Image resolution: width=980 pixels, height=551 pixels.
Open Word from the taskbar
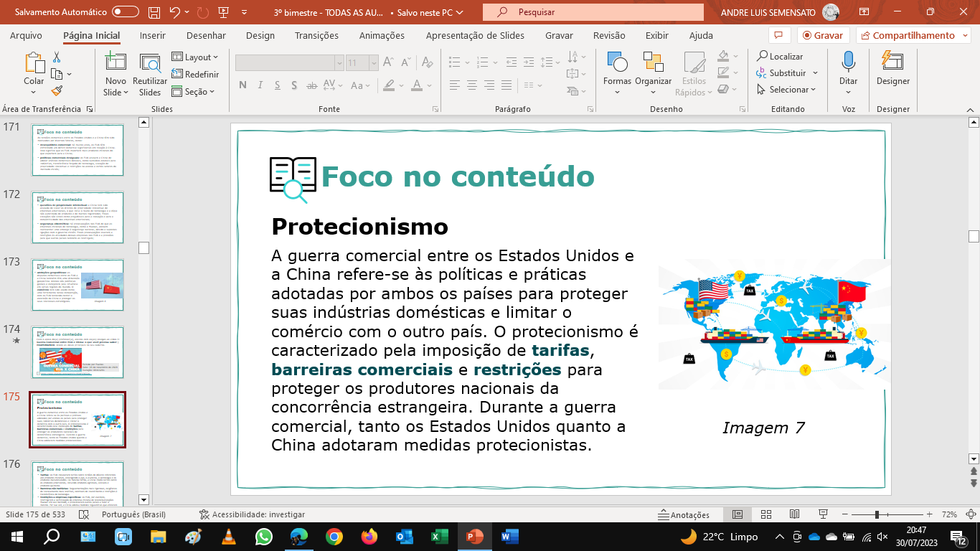click(509, 536)
